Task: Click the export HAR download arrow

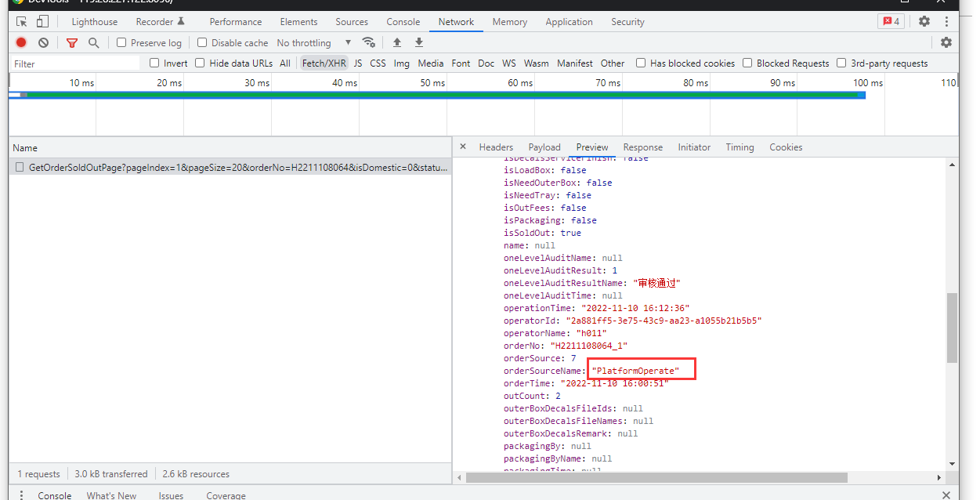Action: coord(419,43)
